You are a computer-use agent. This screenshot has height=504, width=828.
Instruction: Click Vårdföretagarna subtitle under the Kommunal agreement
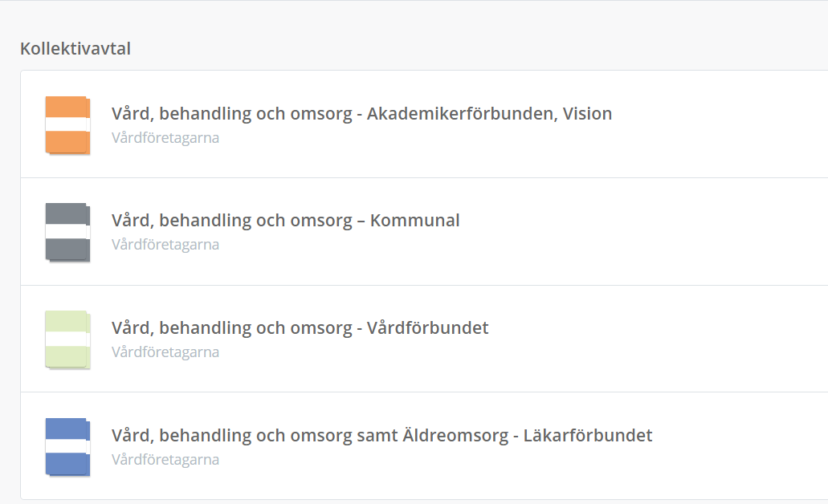point(165,245)
